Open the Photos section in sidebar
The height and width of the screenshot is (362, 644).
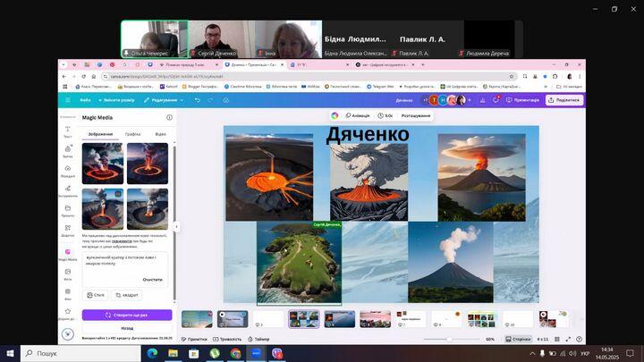point(68,274)
